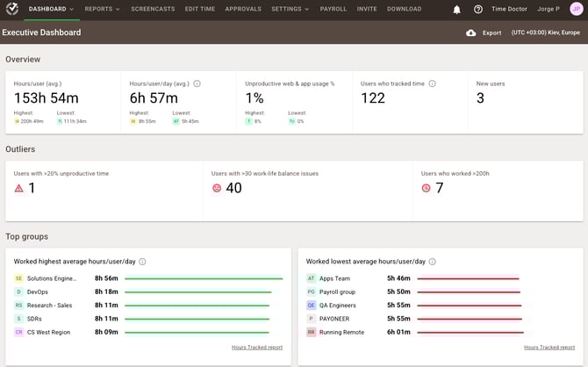The width and height of the screenshot is (588, 367).
Task: Click the Export cloud download icon
Action: 470,32
